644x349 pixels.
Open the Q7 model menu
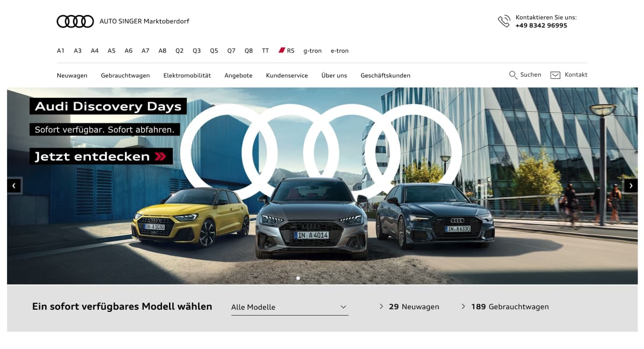(231, 51)
